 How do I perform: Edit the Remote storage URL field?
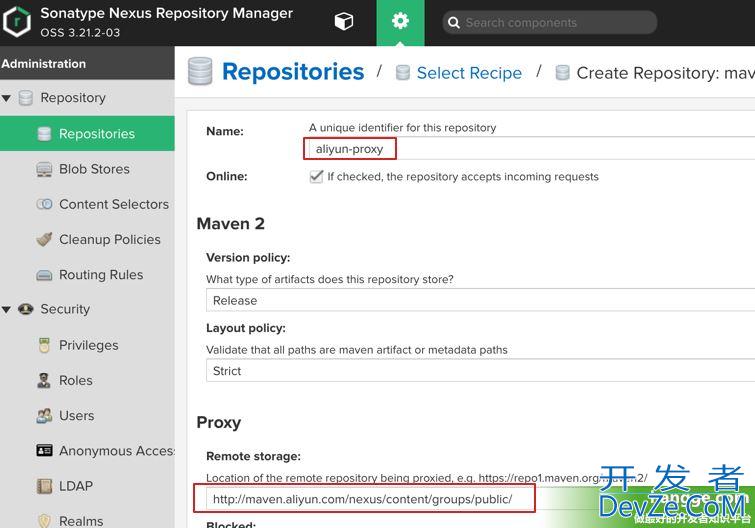[x=481, y=499]
